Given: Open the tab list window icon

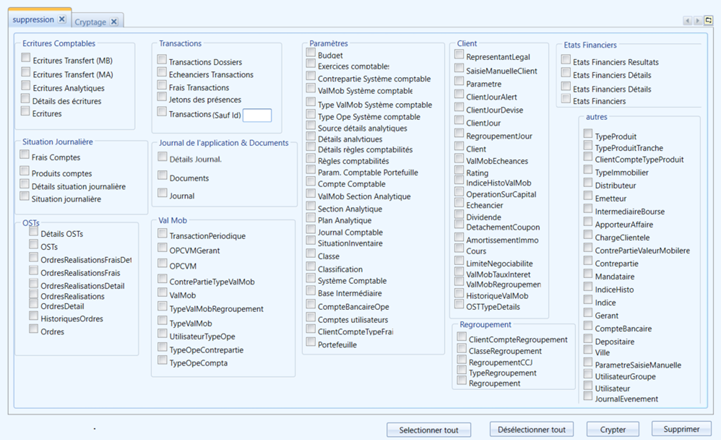Looking at the screenshot, I should 708,20.
